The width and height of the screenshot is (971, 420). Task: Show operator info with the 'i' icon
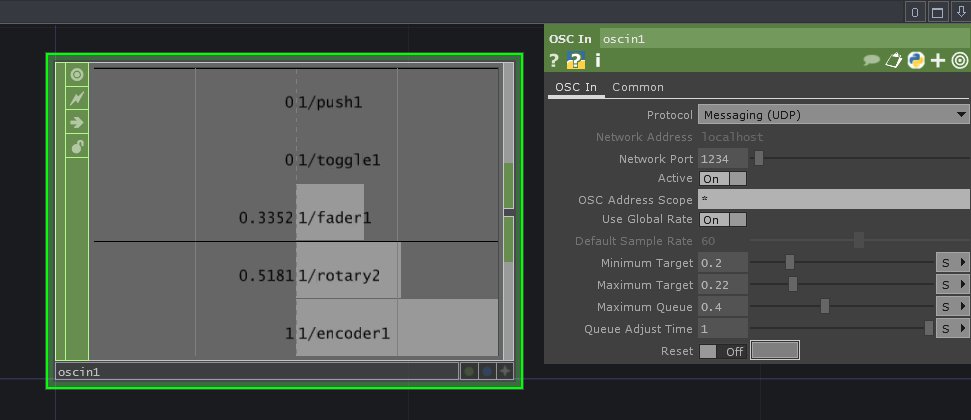pyautogui.click(x=597, y=61)
